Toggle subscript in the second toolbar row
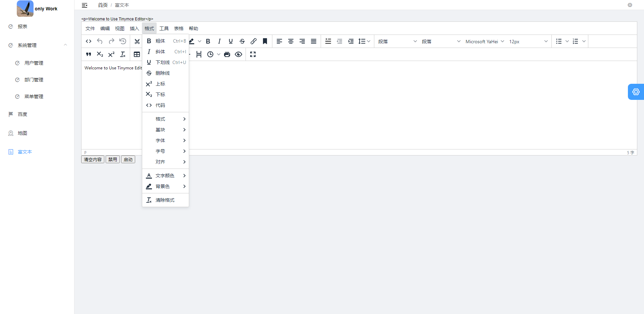This screenshot has height=314, width=644. (x=100, y=54)
